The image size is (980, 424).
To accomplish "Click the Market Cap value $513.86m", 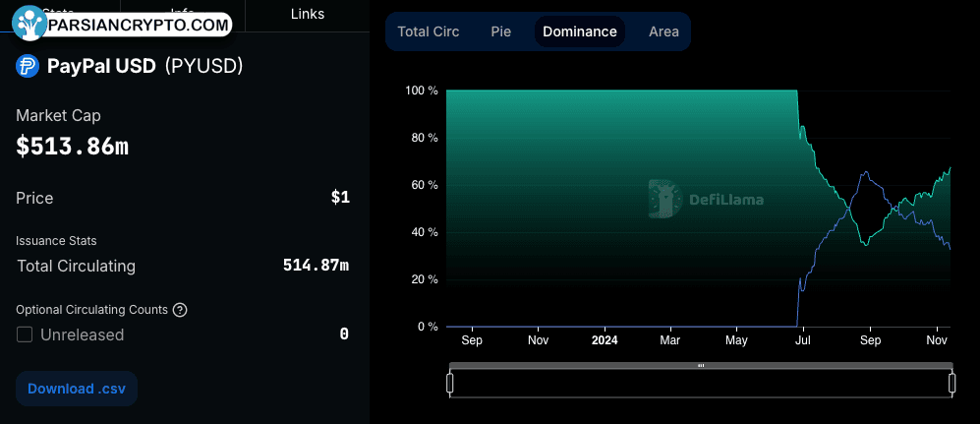I will coord(73,146).
